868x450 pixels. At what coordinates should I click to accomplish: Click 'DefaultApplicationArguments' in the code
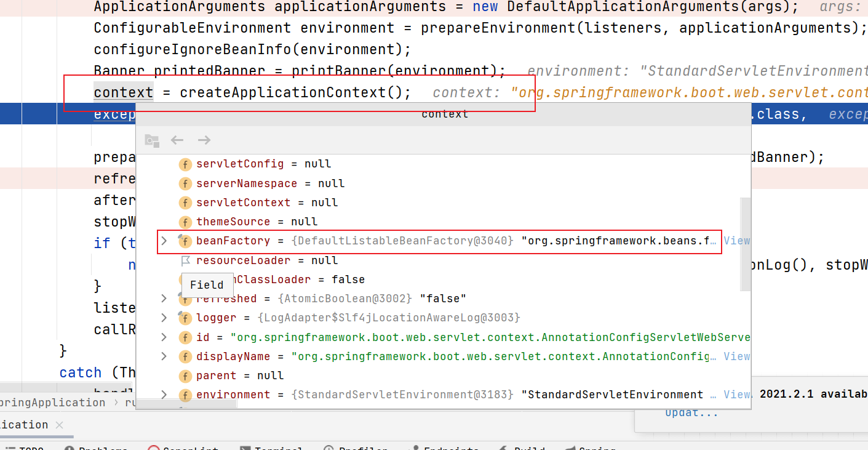click(x=623, y=7)
